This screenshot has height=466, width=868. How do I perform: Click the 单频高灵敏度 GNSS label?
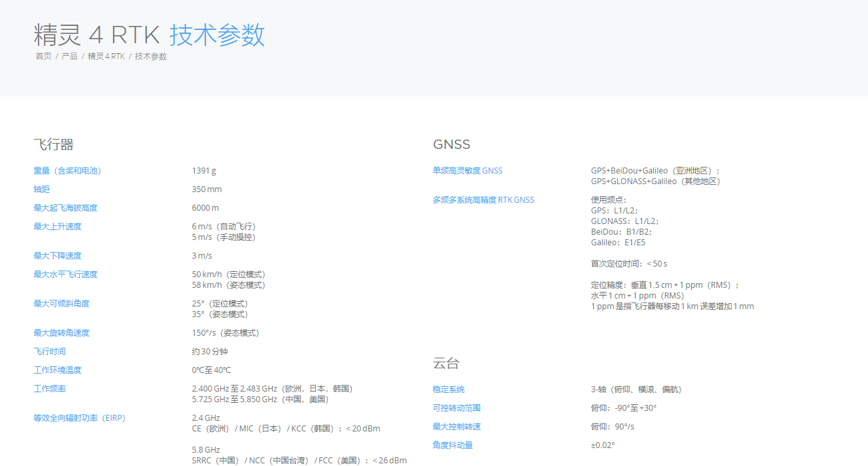coord(468,171)
